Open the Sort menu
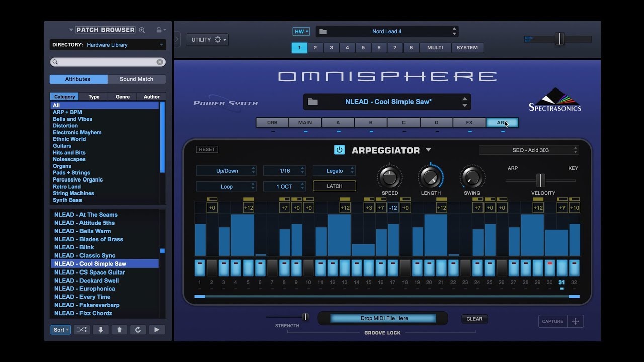 click(x=60, y=330)
